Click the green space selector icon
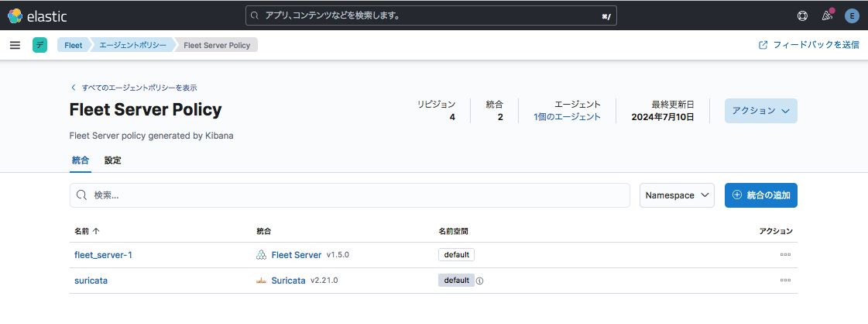The width and height of the screenshot is (868, 324). click(39, 45)
